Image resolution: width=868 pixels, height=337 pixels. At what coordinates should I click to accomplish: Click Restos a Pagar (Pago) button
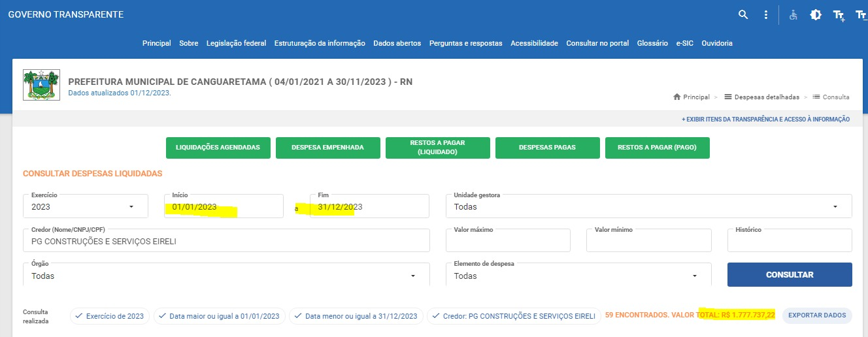click(658, 148)
